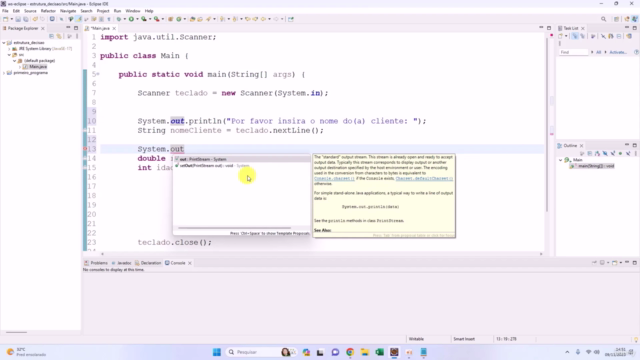Switch to the Javadoc tab
Image resolution: width=640 pixels, height=360 pixels.
[x=122, y=263]
